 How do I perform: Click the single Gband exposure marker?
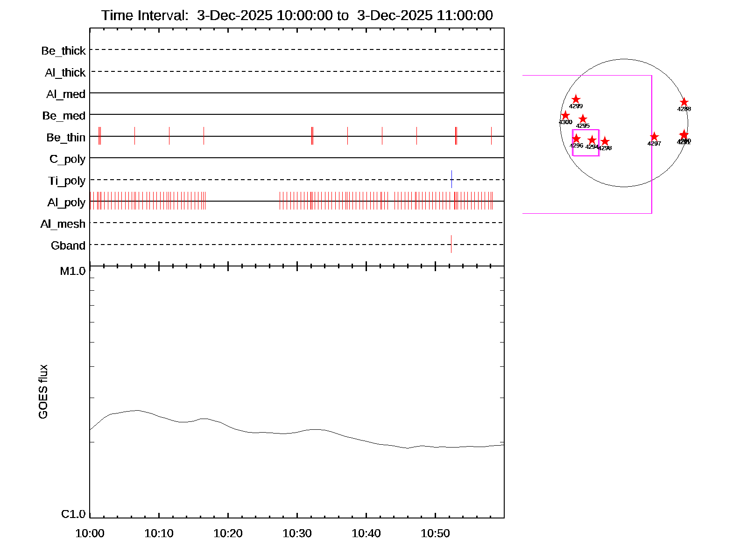451,244
